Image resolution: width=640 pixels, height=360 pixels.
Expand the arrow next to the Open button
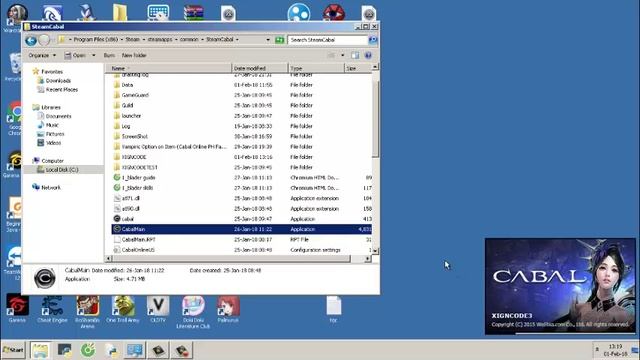[x=93, y=55]
